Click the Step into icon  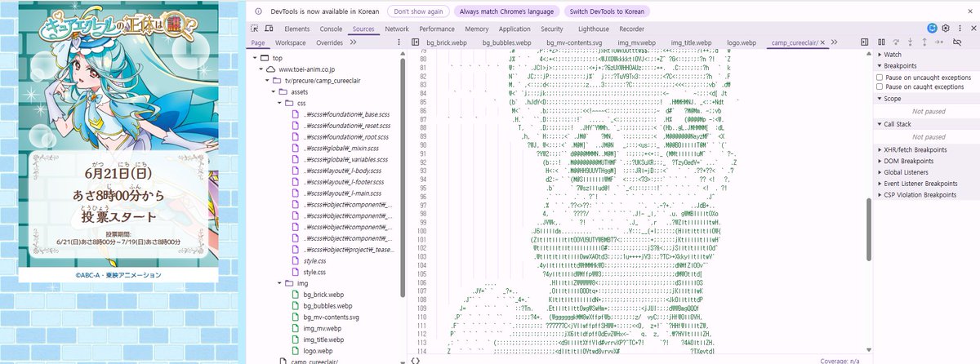coord(911,42)
